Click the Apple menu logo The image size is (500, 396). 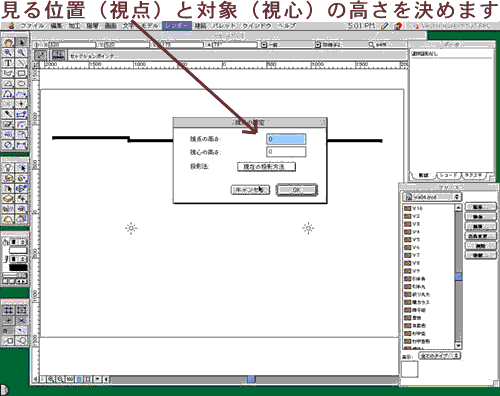(11, 26)
